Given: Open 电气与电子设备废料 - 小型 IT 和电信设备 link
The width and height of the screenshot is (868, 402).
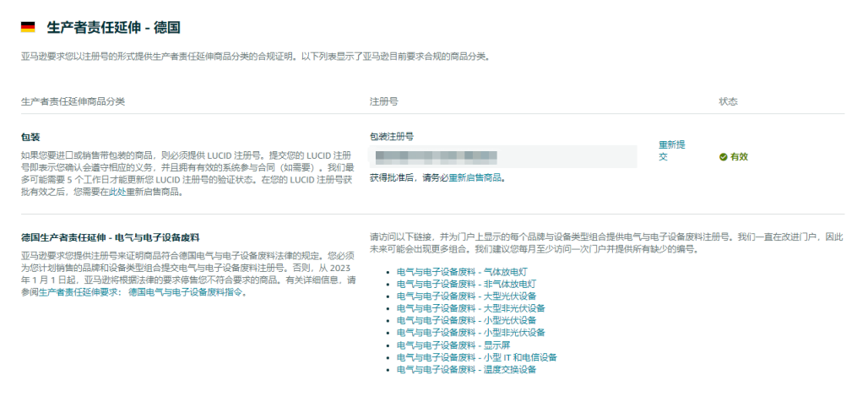Looking at the screenshot, I should (x=477, y=357).
